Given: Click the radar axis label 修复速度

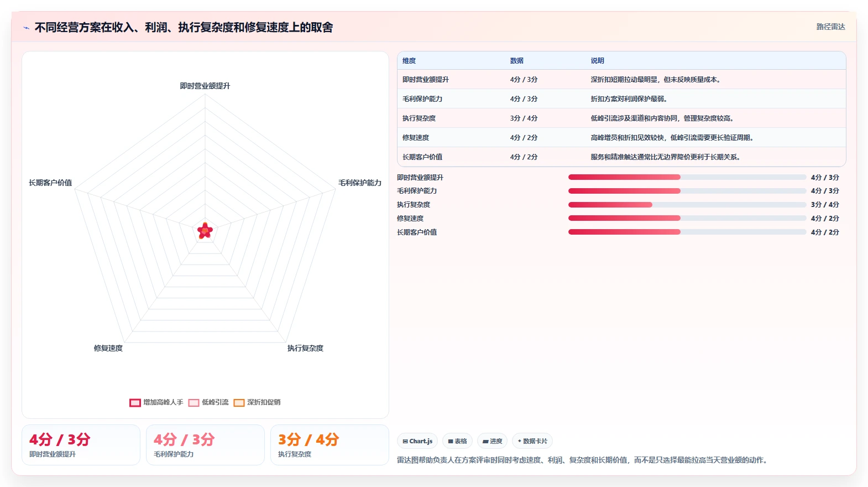Looking at the screenshot, I should 108,348.
